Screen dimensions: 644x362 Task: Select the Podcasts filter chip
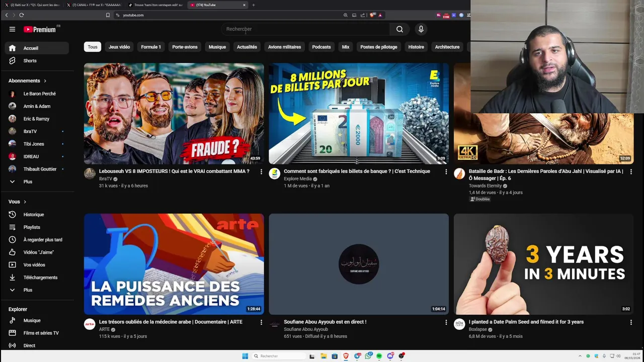click(321, 47)
